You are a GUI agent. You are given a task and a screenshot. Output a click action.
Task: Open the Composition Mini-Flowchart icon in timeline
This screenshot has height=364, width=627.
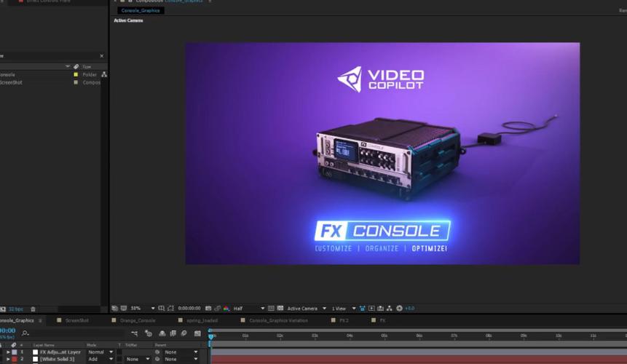(134, 333)
